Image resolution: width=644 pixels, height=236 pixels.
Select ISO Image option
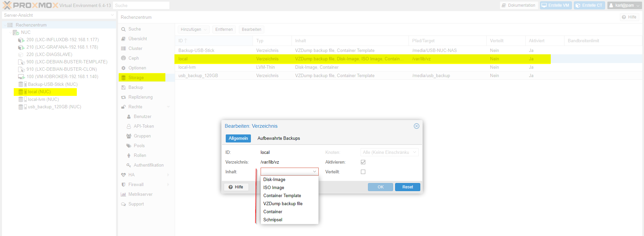289,188
